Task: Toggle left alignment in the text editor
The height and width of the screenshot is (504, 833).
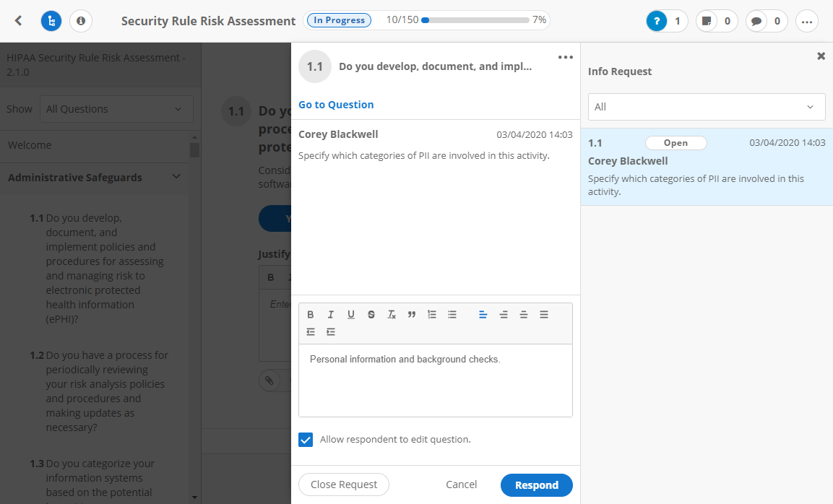Action: 483,314
